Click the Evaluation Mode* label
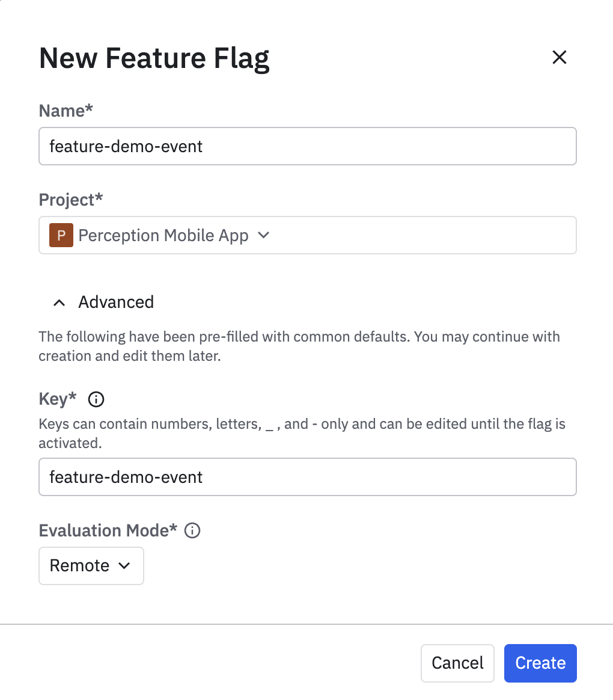The width and height of the screenshot is (613, 700). pos(108,530)
